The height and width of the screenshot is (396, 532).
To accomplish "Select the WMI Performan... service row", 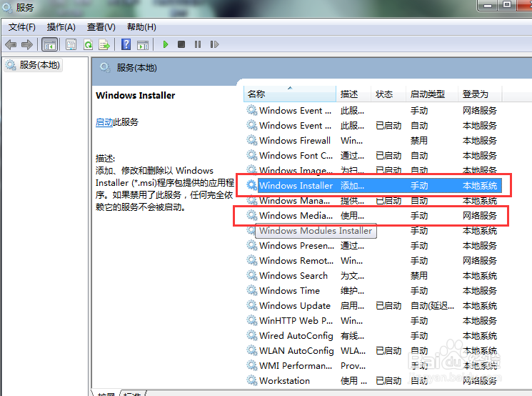I will pyautogui.click(x=373, y=365).
